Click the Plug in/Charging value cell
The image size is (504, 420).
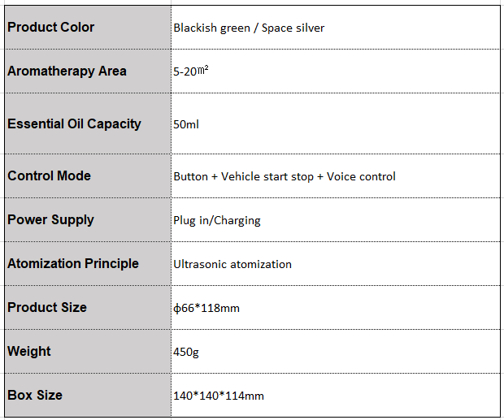coord(336,220)
